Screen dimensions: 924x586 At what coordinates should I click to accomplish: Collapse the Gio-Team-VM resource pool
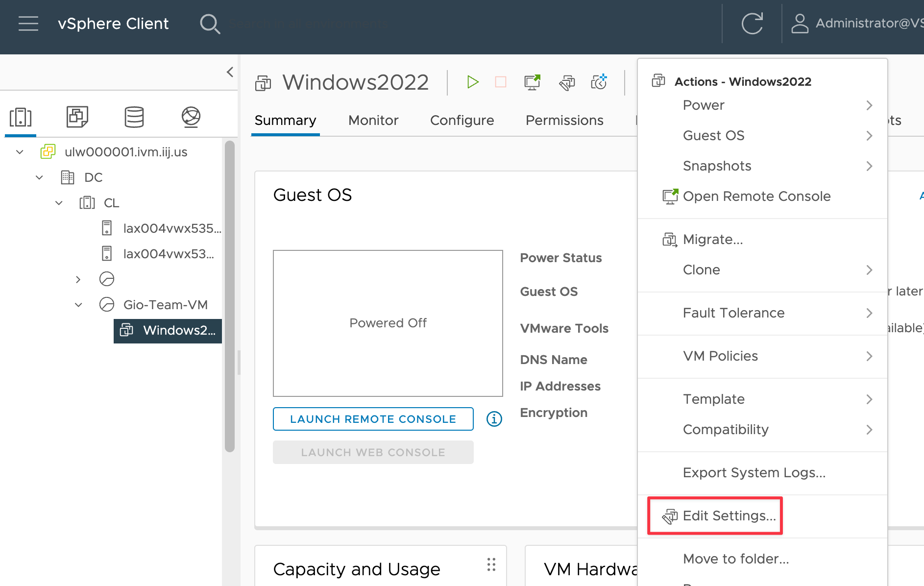78,305
